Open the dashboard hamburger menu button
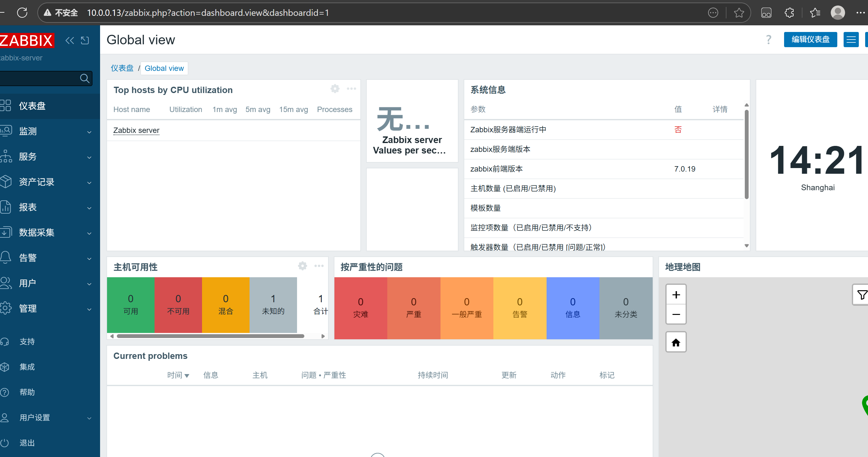 tap(851, 40)
